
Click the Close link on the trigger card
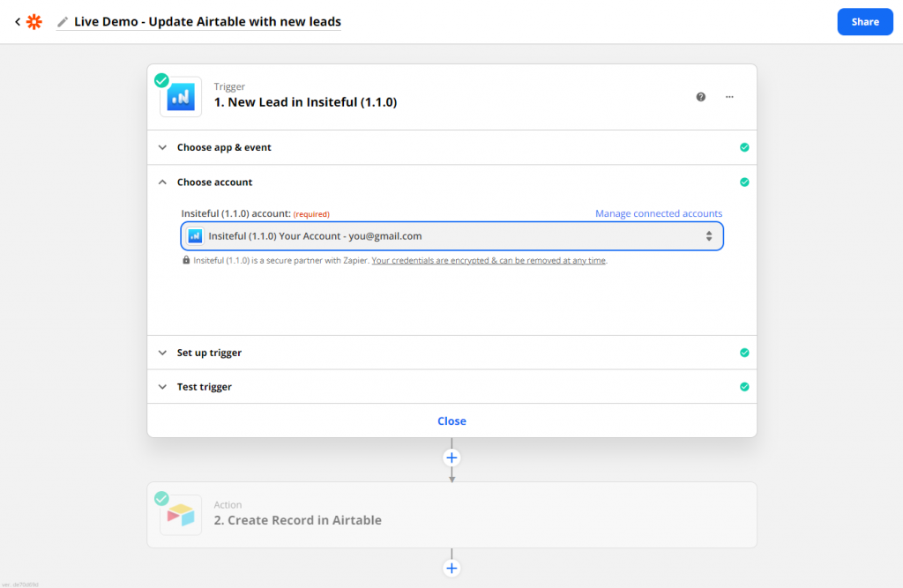pos(451,421)
